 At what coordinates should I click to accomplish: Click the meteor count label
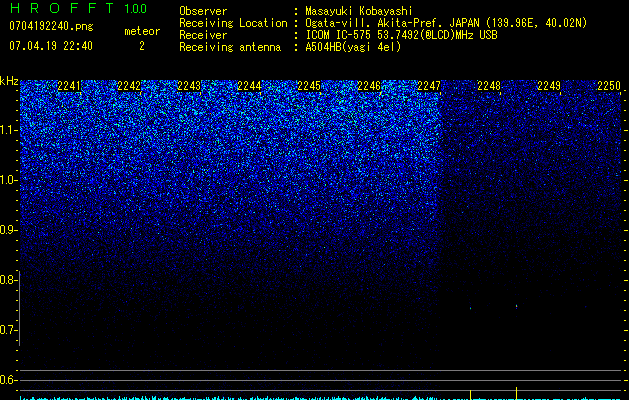[x=142, y=31]
